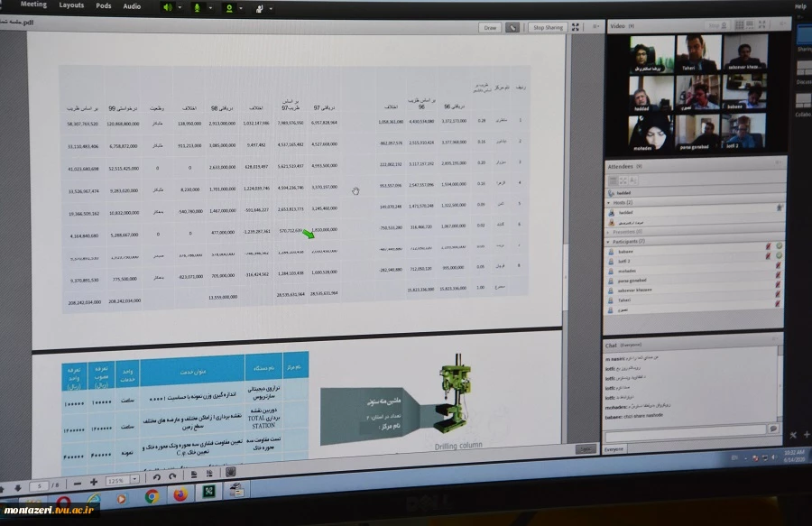Click the raise hand status icon
This screenshot has width=812, height=526.
click(260, 8)
